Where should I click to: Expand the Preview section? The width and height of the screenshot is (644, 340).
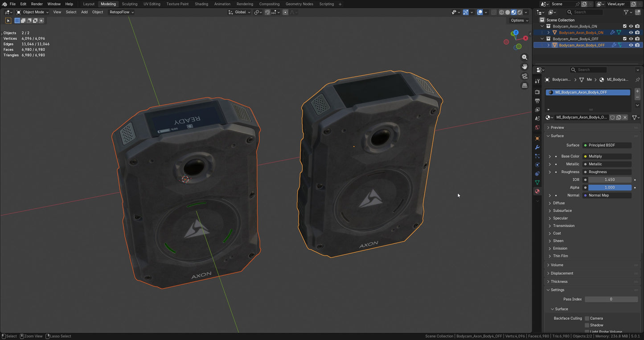[x=557, y=127]
